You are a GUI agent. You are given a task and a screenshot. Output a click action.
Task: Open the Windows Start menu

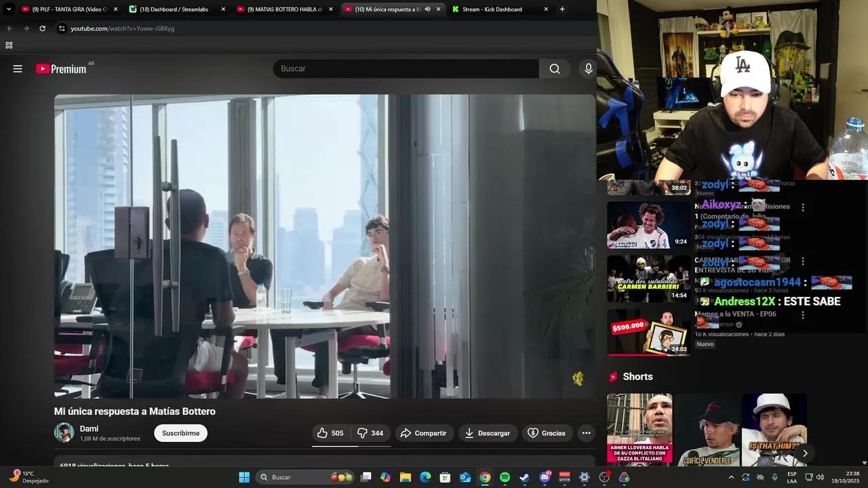[x=244, y=477]
